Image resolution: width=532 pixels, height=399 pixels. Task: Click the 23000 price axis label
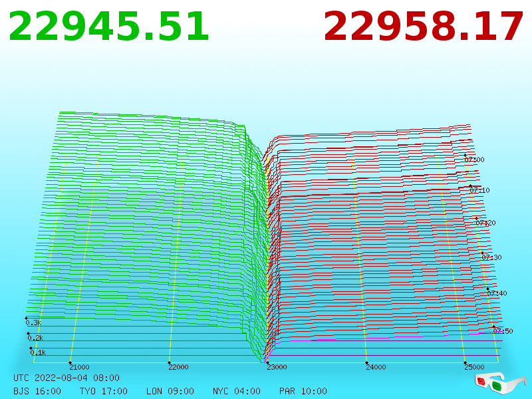(277, 367)
